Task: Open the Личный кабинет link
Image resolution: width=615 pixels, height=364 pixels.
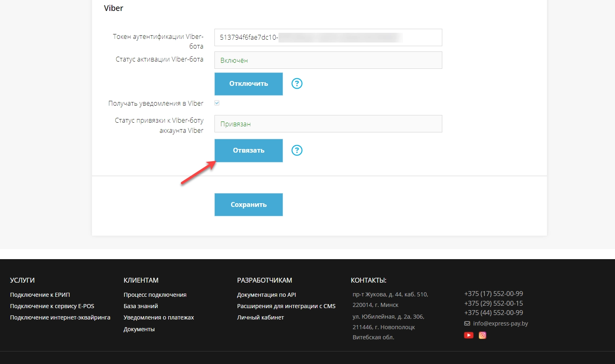Action: [x=260, y=317]
